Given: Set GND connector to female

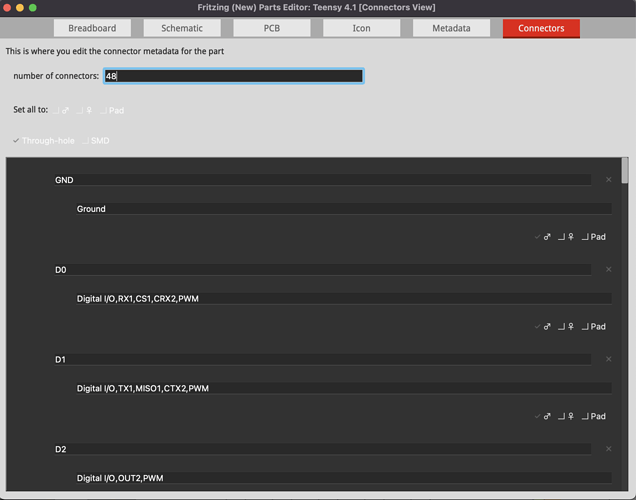Looking at the screenshot, I should tap(566, 237).
